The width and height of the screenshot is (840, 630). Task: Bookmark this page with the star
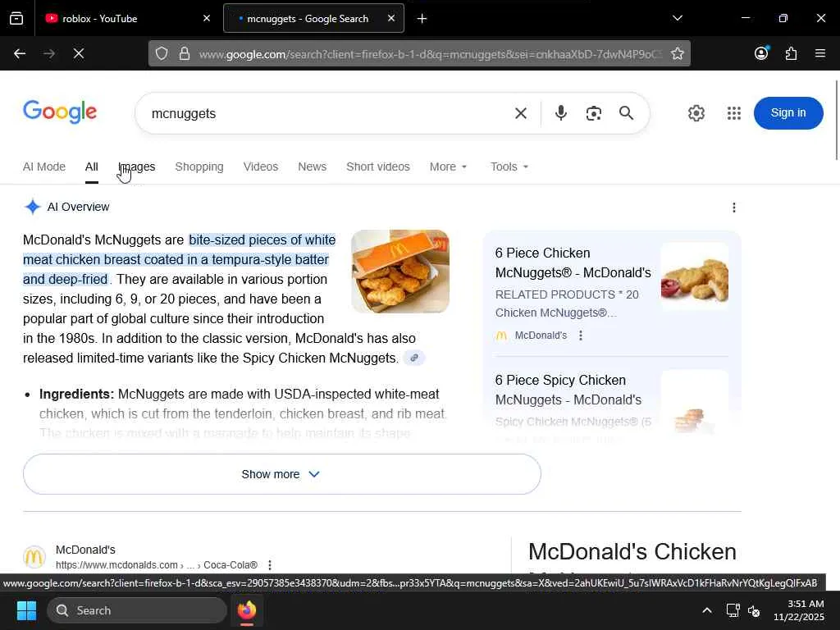[x=677, y=53]
